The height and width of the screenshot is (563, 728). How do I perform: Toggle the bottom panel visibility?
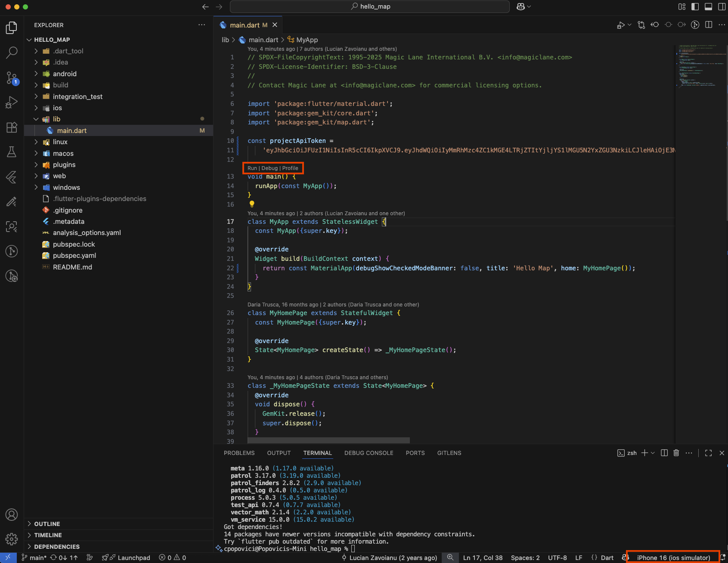pyautogui.click(x=708, y=6)
